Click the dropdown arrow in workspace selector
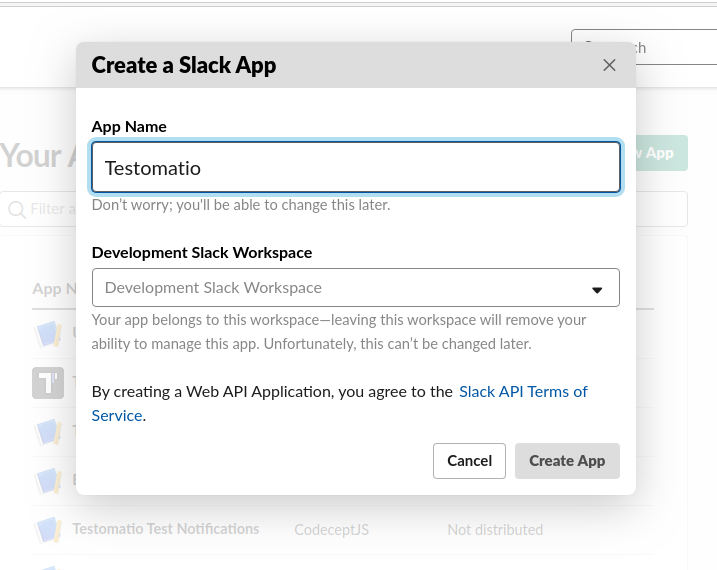 click(x=597, y=290)
